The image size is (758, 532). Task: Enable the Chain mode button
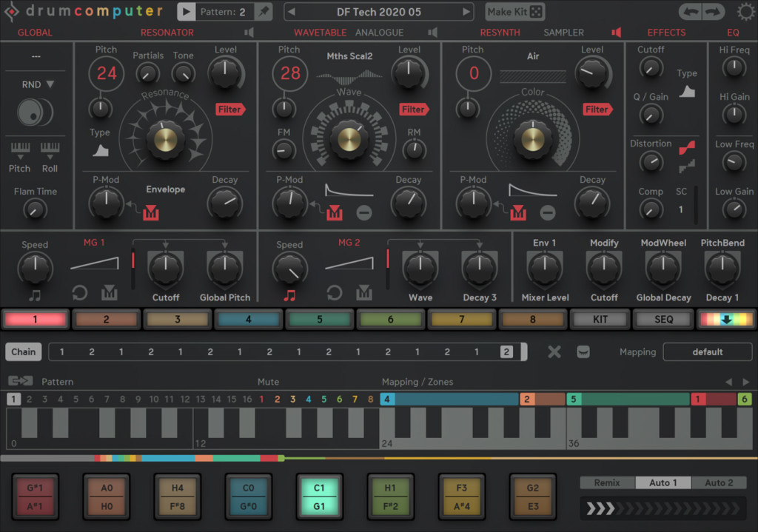pos(23,351)
